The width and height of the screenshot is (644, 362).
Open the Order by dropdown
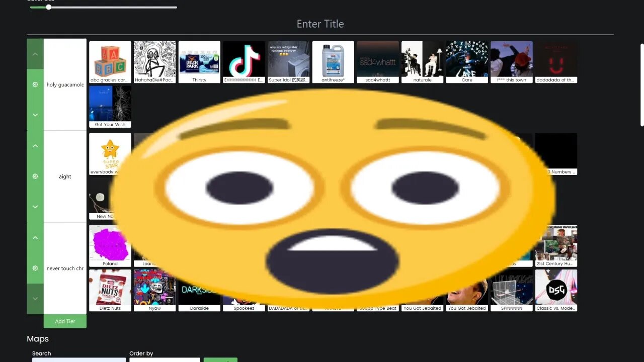165,359
